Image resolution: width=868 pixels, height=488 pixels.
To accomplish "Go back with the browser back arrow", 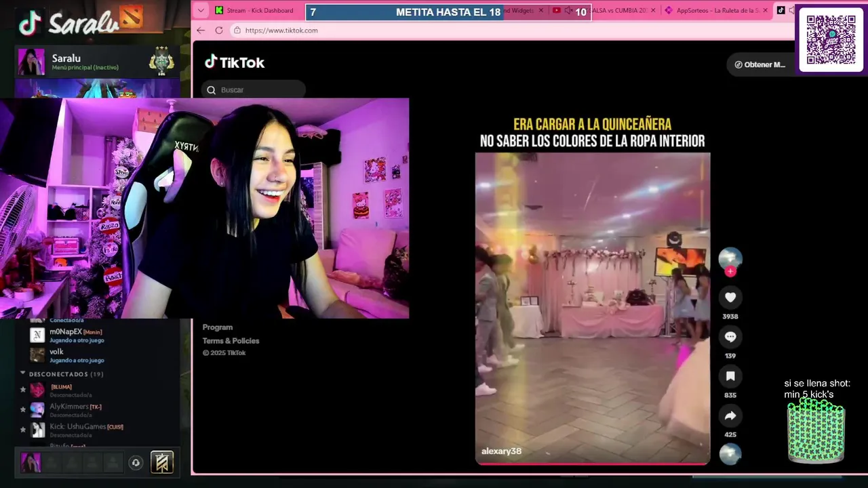I will tap(201, 30).
